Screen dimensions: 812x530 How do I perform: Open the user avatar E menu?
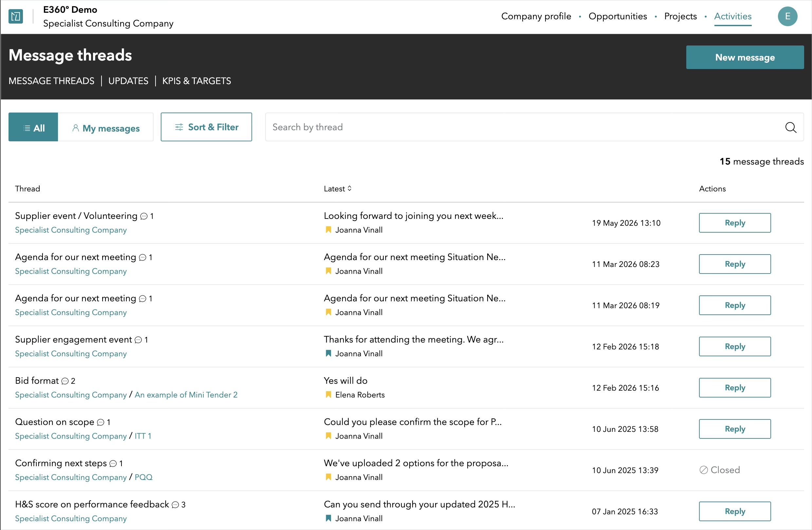tap(787, 16)
